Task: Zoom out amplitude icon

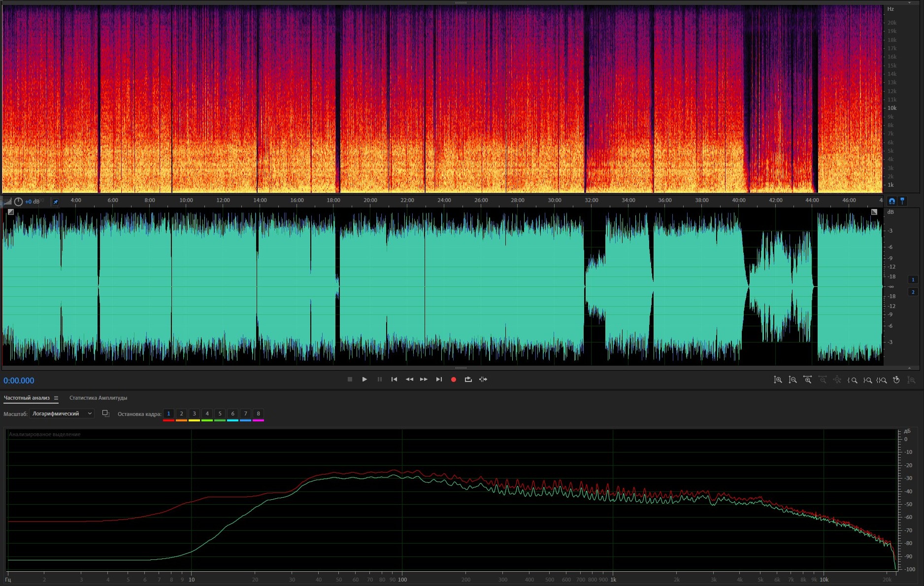Action: pyautogui.click(x=792, y=380)
